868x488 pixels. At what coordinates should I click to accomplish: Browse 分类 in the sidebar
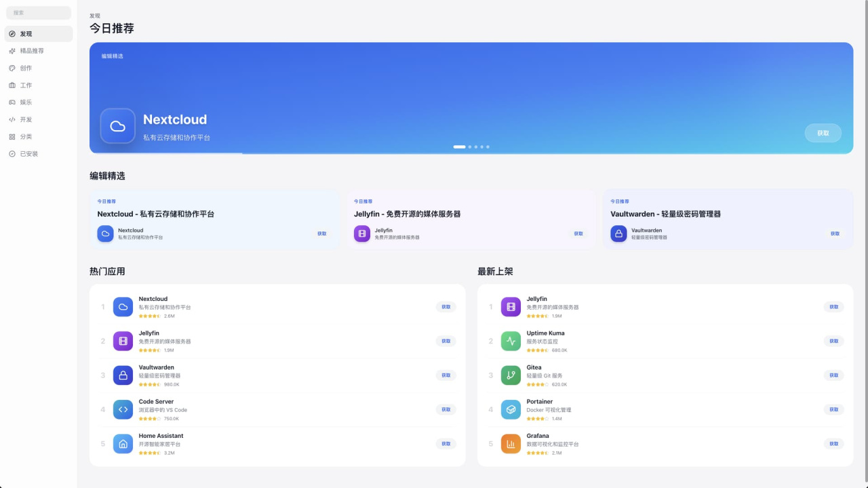[x=39, y=137]
